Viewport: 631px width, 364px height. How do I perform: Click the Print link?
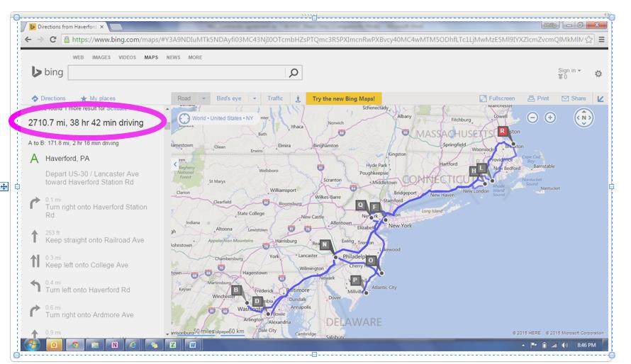pyautogui.click(x=538, y=99)
